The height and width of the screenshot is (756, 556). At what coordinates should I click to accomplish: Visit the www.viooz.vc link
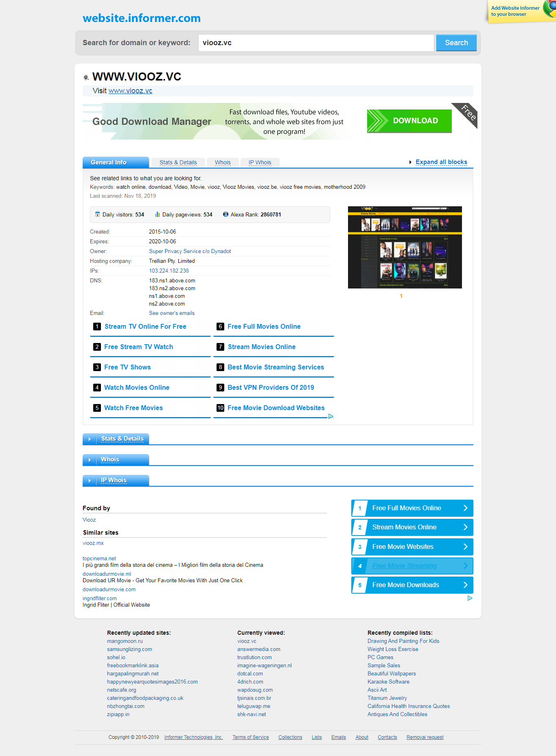pyautogui.click(x=130, y=91)
